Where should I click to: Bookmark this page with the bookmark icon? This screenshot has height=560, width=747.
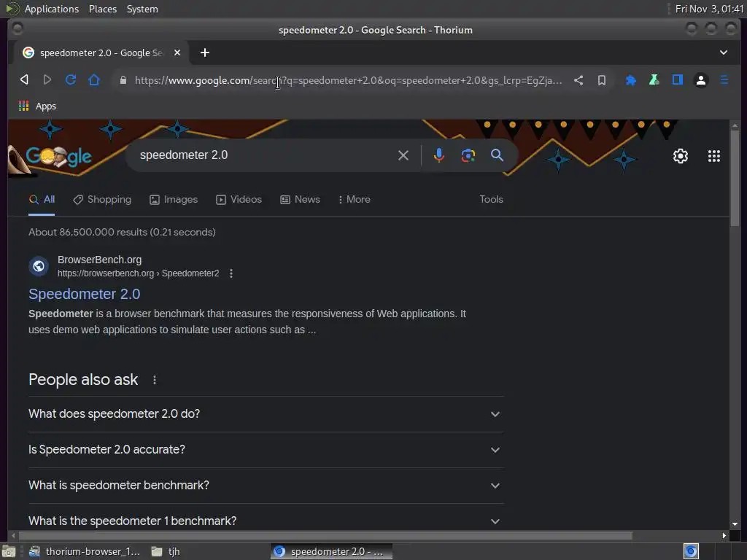pyautogui.click(x=602, y=80)
